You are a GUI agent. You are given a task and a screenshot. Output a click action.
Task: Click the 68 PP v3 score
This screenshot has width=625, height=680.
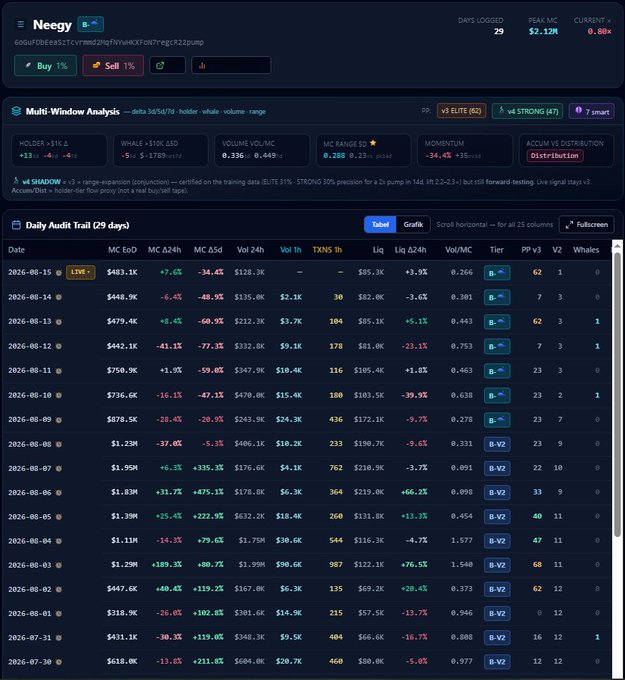pyautogui.click(x=537, y=565)
